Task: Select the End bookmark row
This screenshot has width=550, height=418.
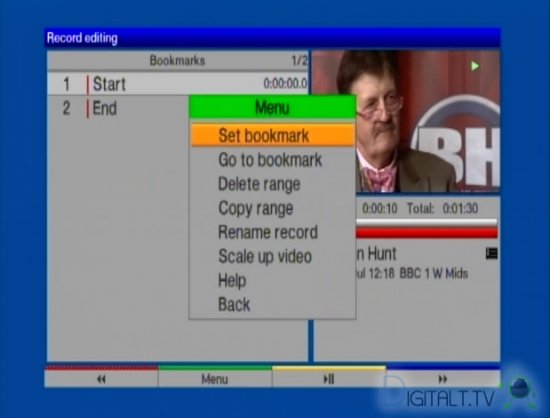Action: coord(118,108)
